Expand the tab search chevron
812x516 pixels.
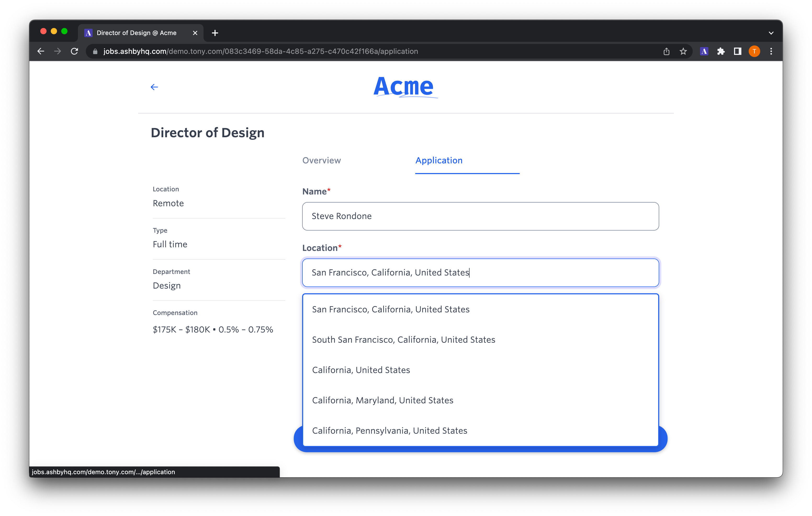(771, 33)
